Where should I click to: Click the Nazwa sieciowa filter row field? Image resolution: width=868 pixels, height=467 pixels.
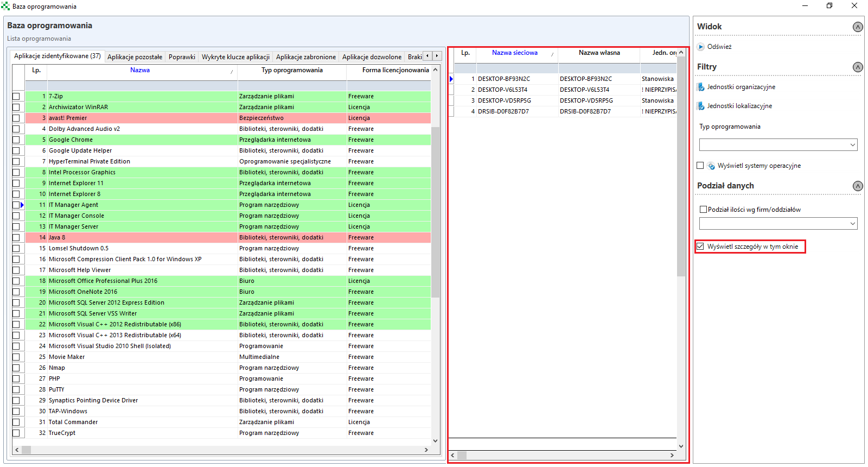click(518, 68)
